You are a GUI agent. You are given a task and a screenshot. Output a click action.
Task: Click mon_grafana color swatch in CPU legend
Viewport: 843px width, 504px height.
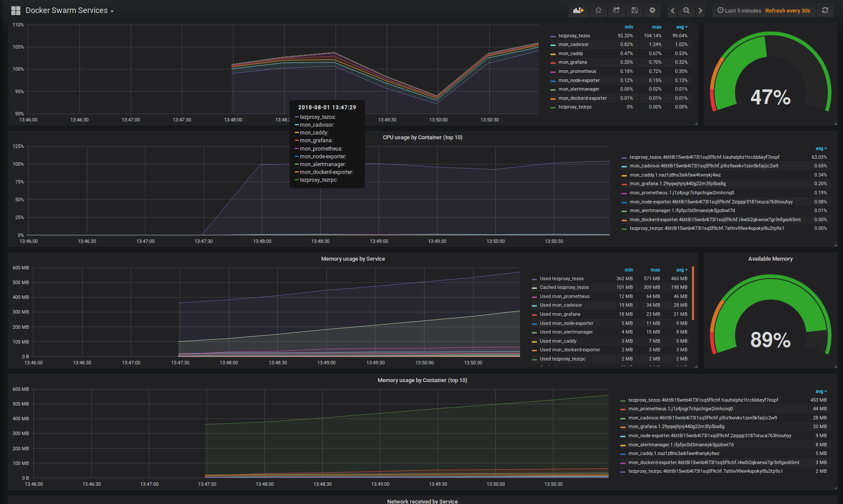(x=553, y=62)
